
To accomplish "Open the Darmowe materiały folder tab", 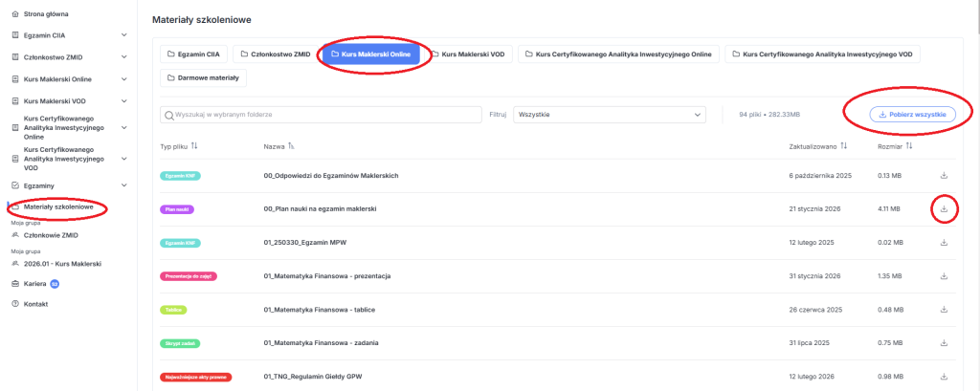I will point(205,77).
